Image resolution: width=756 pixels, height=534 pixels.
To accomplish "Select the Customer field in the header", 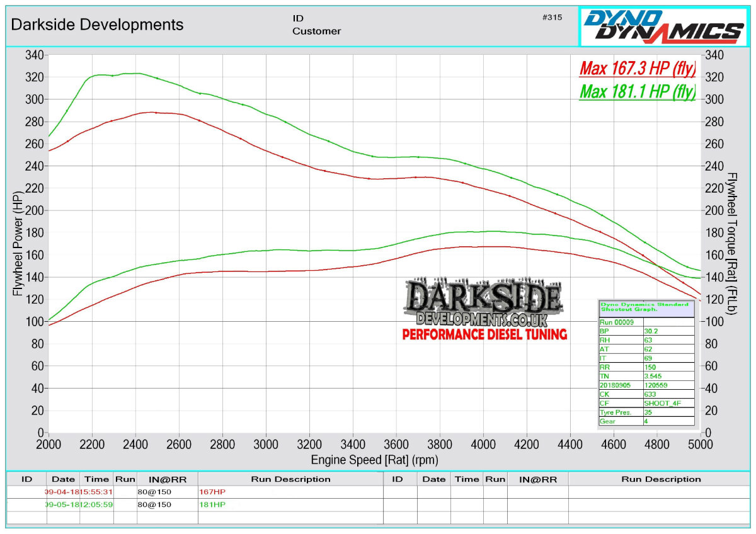I will (x=316, y=31).
